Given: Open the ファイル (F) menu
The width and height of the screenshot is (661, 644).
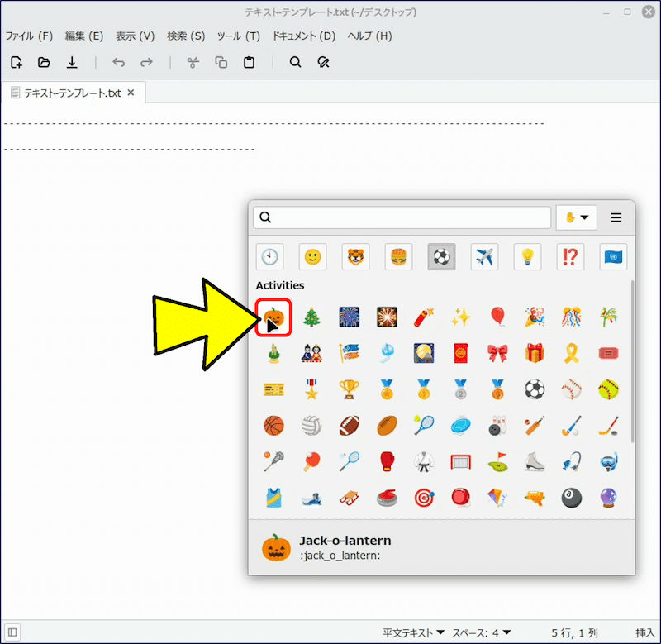Looking at the screenshot, I should pos(29,36).
